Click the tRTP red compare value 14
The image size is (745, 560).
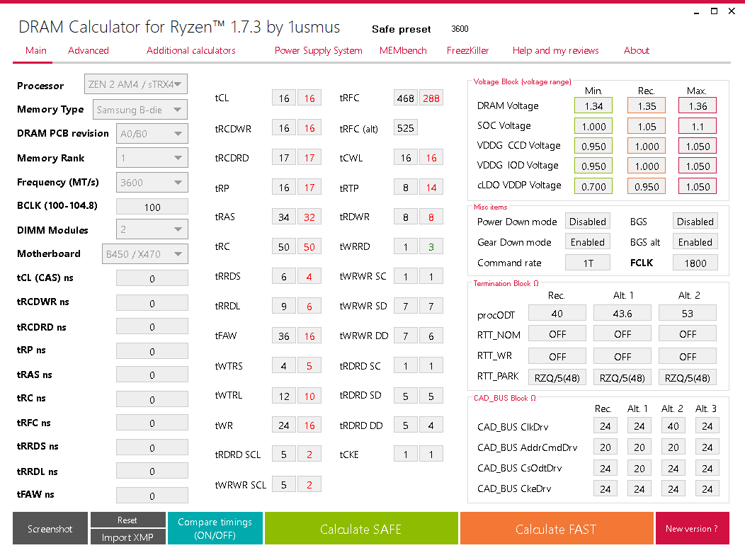(431, 188)
